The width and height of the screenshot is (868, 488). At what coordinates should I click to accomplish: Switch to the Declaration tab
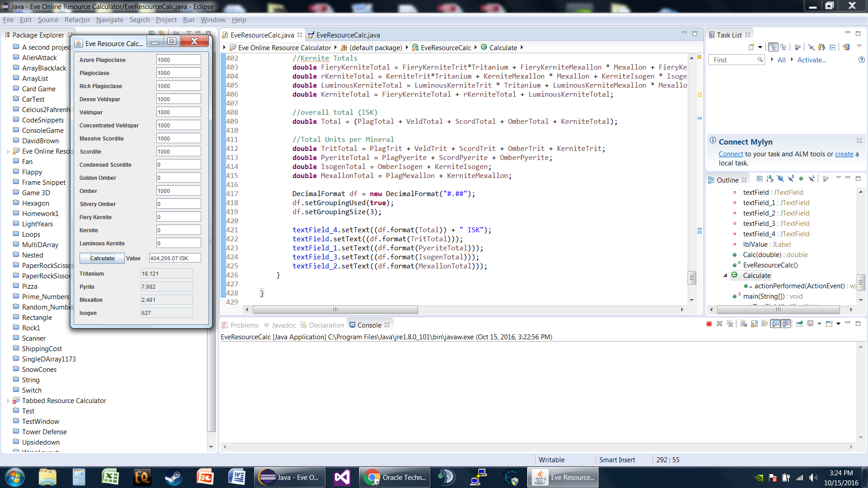322,325
